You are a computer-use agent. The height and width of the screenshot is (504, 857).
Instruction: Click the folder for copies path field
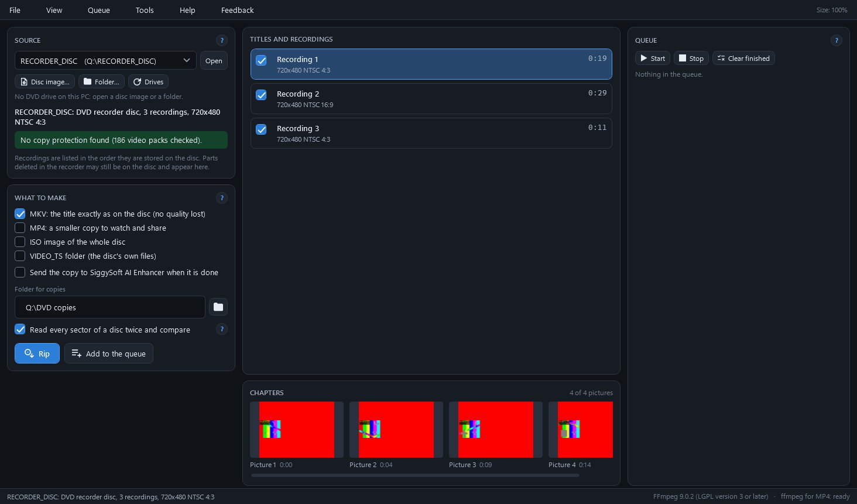coord(110,307)
